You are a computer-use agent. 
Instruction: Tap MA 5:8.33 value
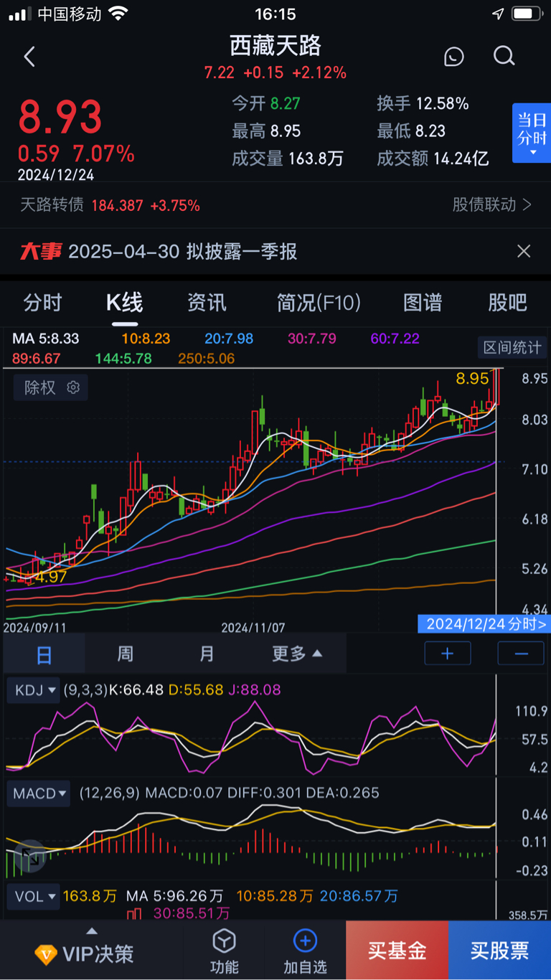pyautogui.click(x=46, y=339)
